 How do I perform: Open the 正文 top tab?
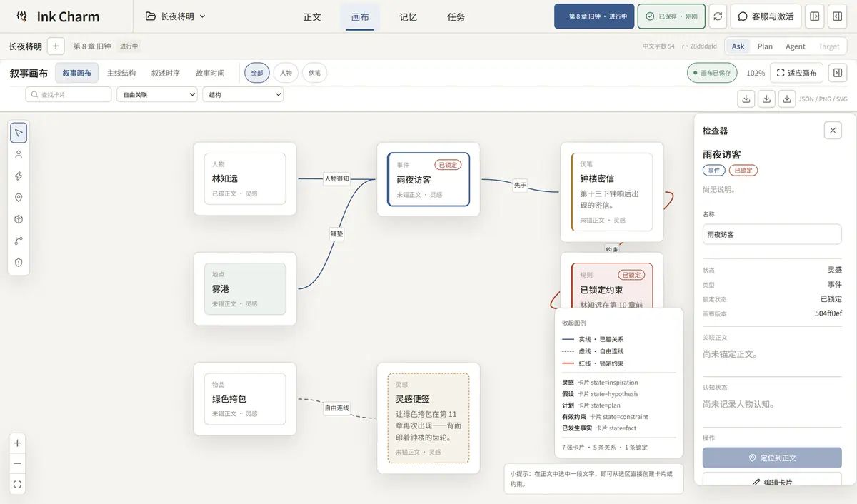[312, 17]
